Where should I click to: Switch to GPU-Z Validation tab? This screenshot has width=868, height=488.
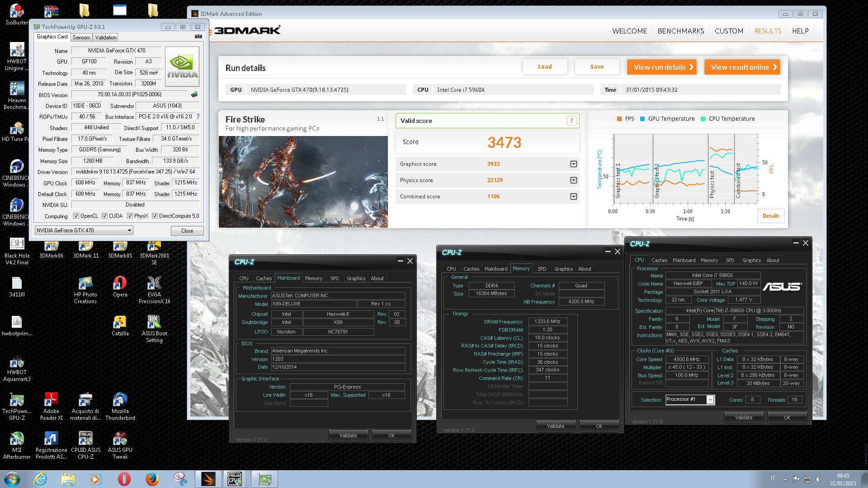106,38
